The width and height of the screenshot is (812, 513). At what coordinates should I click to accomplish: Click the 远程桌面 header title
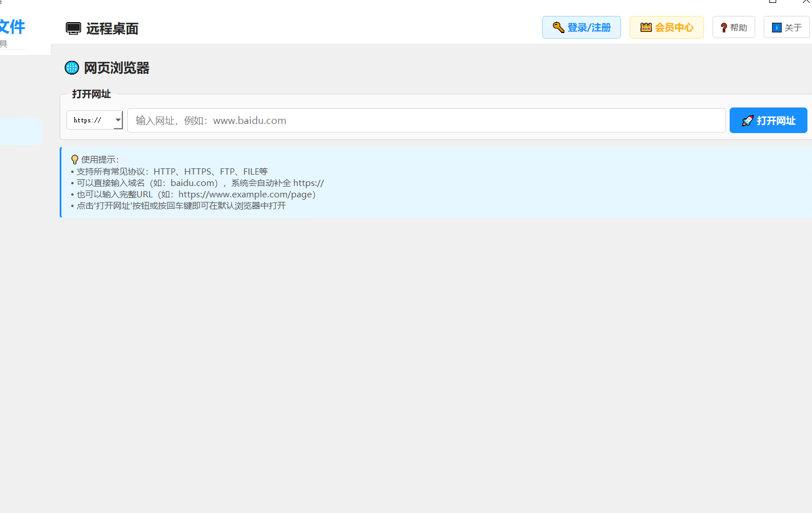[112, 28]
